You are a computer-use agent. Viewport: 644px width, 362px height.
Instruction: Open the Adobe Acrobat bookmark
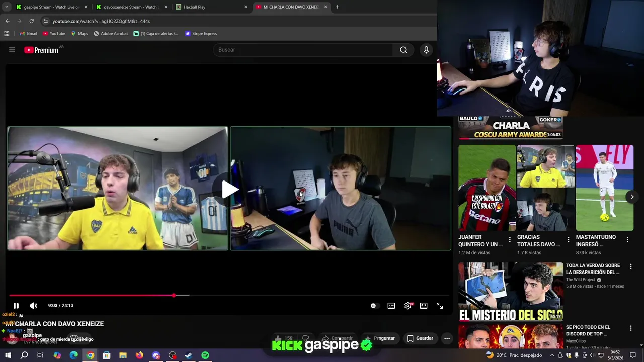coord(111,34)
